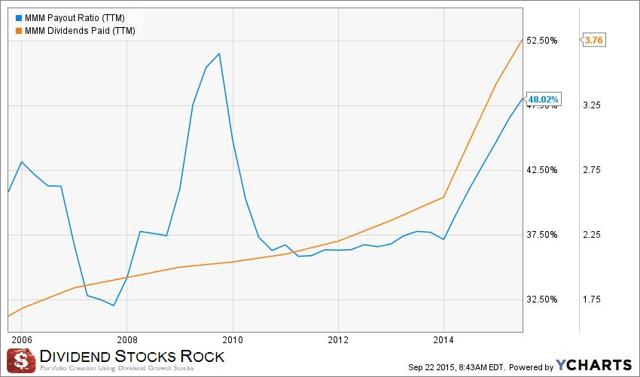Click the 42.50% axis label

pos(542,170)
